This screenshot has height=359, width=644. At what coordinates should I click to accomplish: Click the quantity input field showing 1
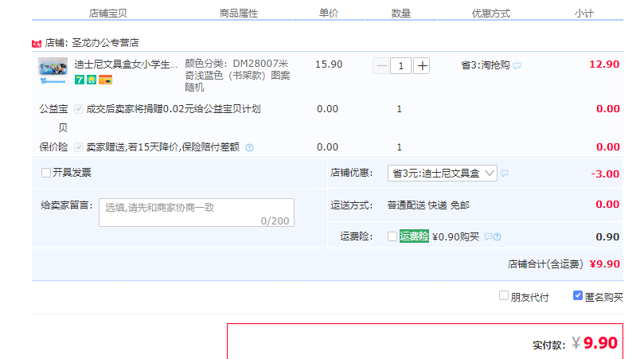tap(401, 66)
